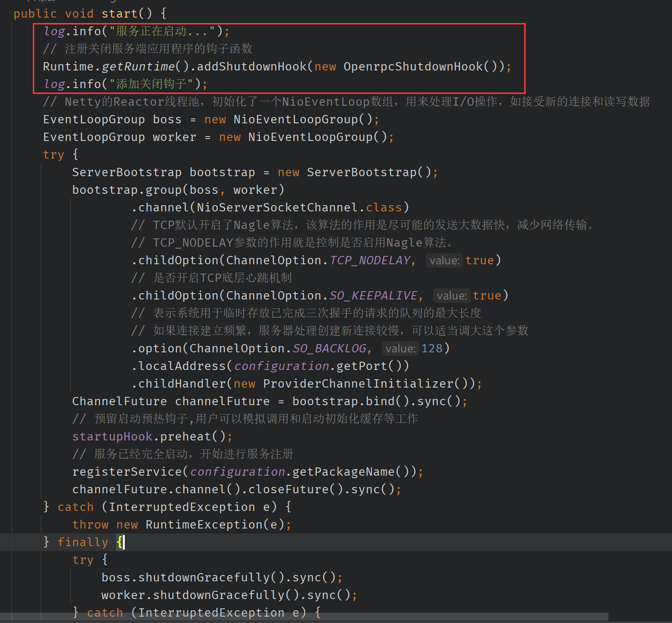Click the start method name in the declaration
This screenshot has height=623, width=672.
119,14
